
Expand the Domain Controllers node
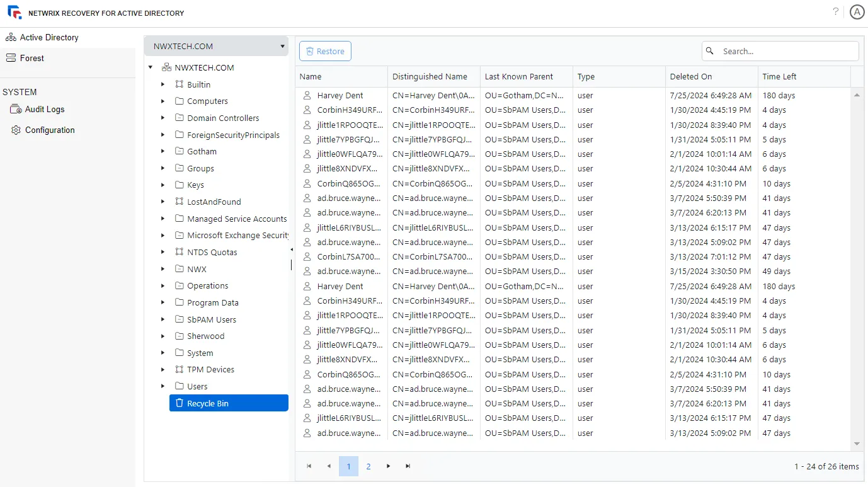coord(163,118)
